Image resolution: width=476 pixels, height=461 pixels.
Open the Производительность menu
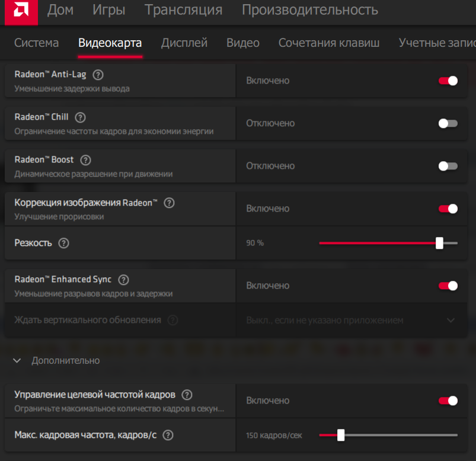click(x=309, y=10)
